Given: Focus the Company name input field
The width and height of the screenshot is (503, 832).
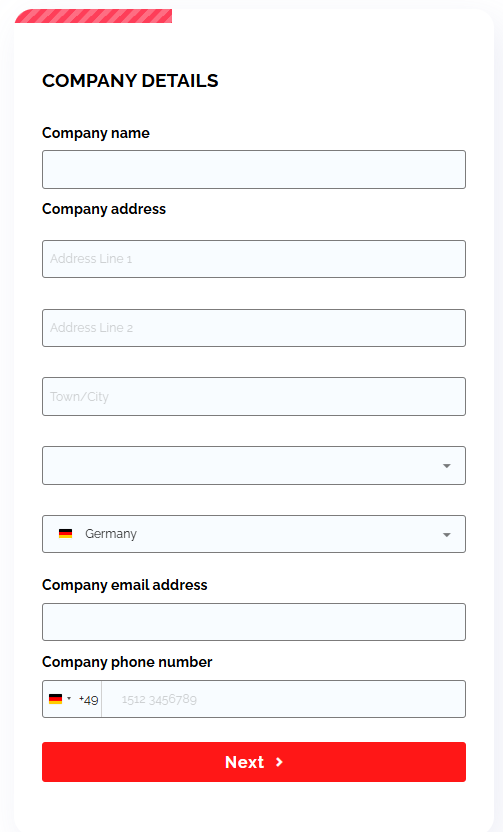Looking at the screenshot, I should click(x=254, y=169).
